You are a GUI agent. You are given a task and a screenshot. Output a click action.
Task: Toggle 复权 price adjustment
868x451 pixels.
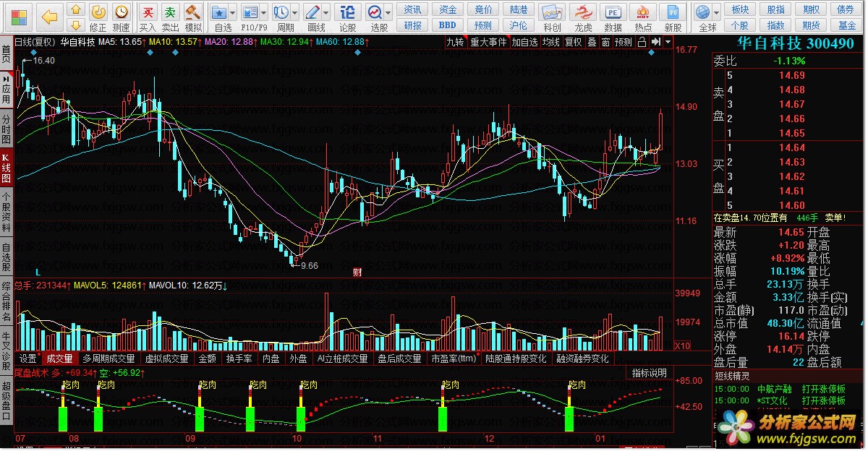574,42
